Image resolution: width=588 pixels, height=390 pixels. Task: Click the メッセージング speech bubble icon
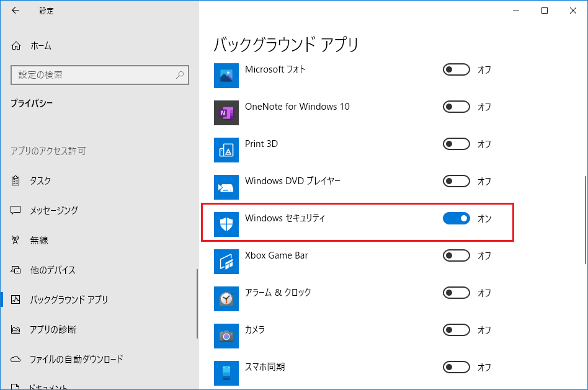point(16,210)
